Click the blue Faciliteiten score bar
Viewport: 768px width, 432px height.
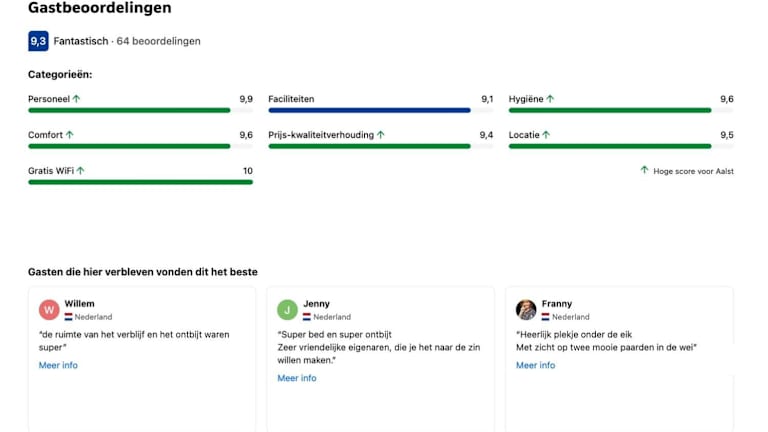(369, 110)
